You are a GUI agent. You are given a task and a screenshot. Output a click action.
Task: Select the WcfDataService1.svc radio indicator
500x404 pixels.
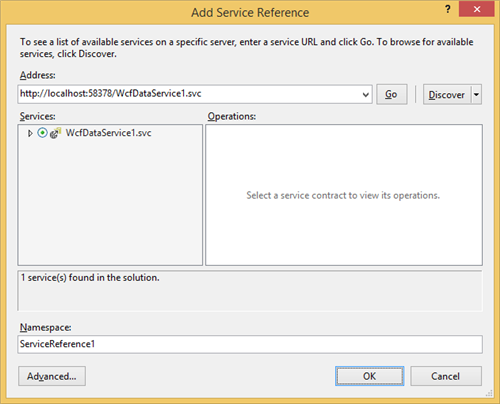coord(42,133)
